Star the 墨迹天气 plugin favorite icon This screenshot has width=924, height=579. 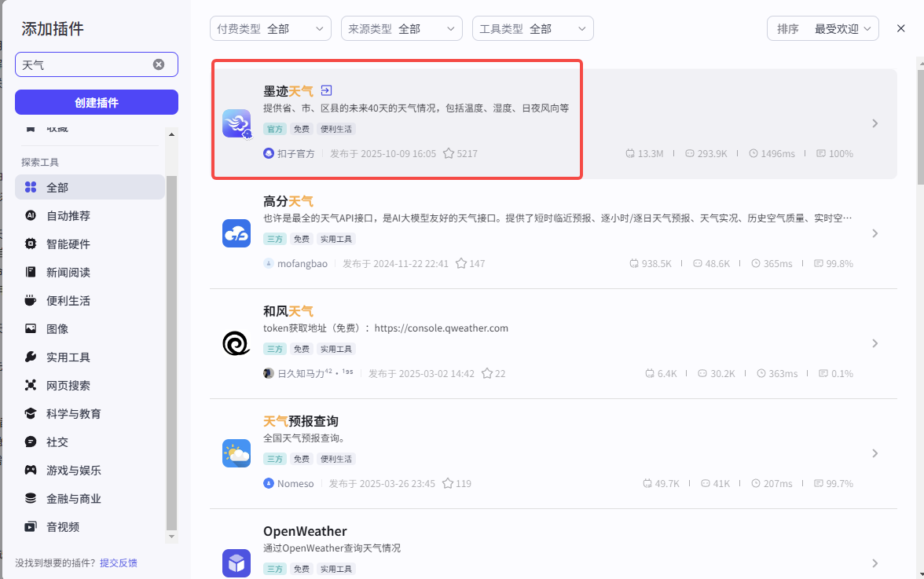coord(449,153)
